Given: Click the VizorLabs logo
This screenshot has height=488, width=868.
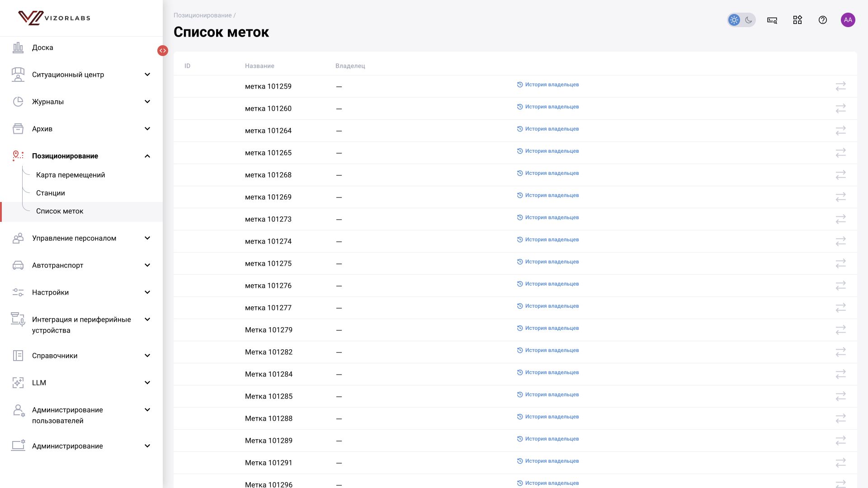Looking at the screenshot, I should [54, 18].
